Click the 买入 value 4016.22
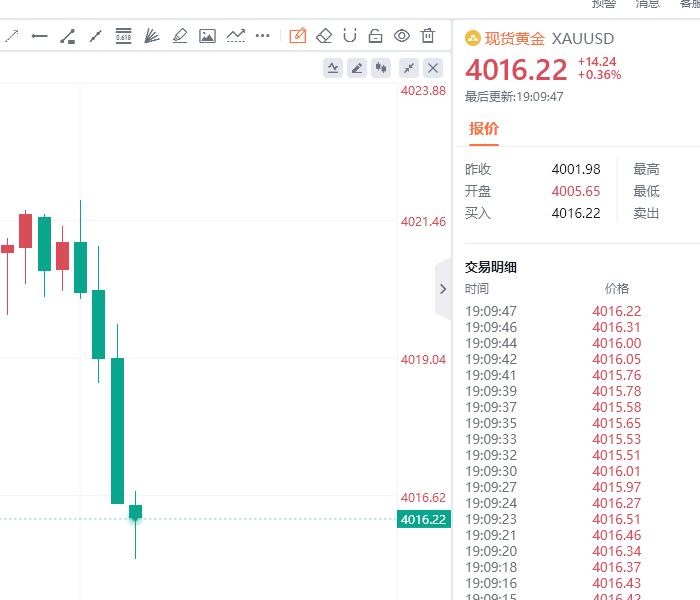700x600 pixels. point(576,213)
